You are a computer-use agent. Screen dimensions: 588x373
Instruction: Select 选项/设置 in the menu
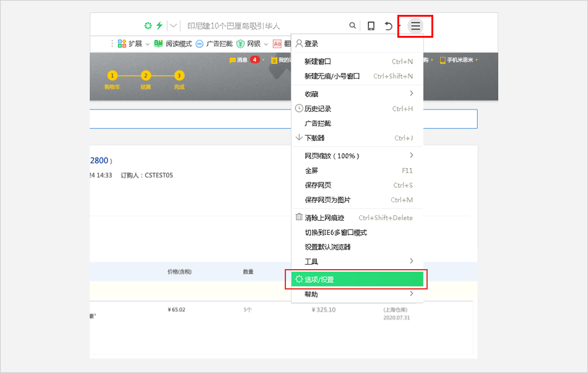point(357,280)
